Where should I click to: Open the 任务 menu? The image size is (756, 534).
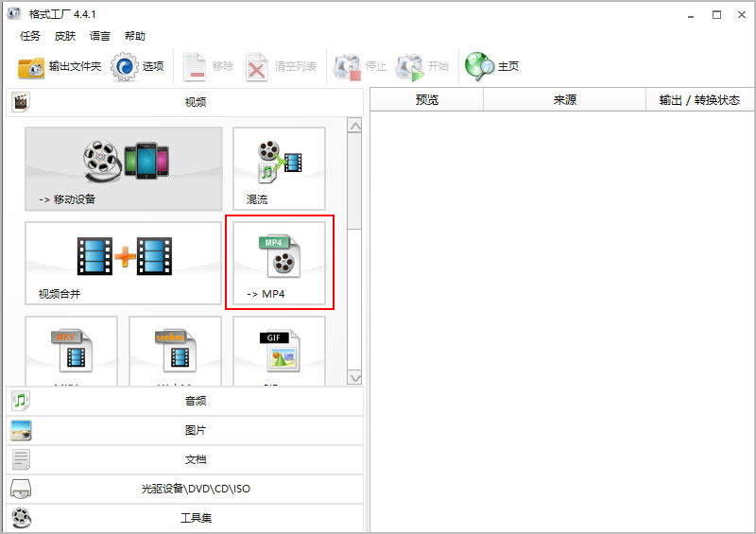coord(30,36)
